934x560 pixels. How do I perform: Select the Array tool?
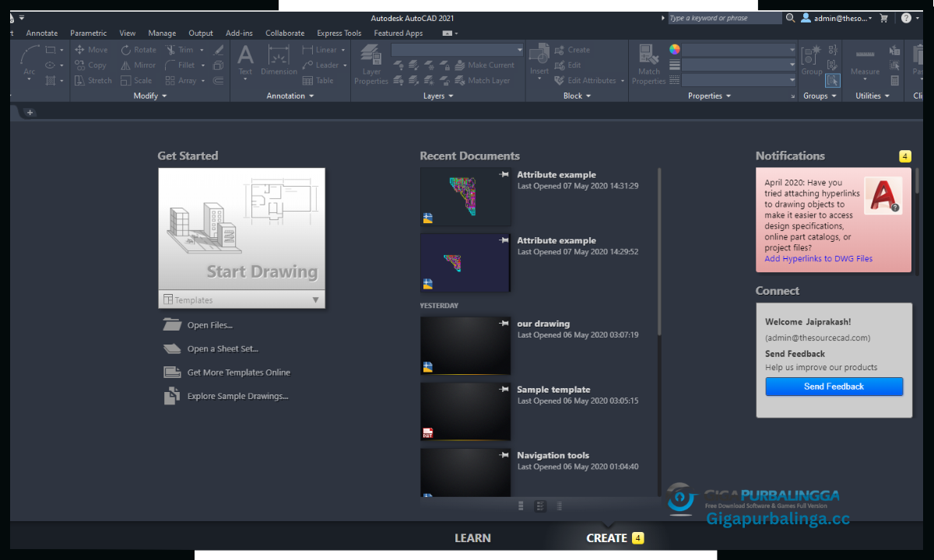click(x=181, y=81)
